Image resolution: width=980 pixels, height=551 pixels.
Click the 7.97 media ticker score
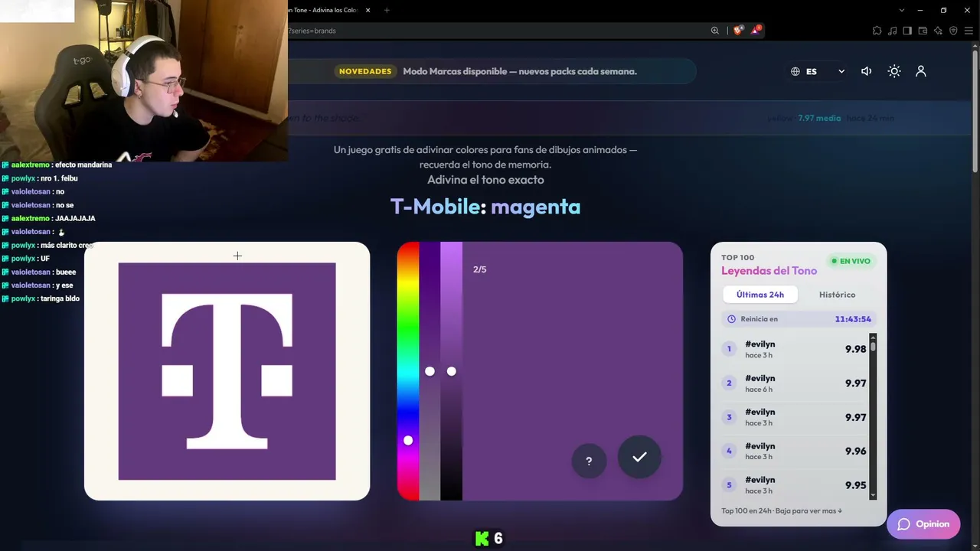point(819,118)
